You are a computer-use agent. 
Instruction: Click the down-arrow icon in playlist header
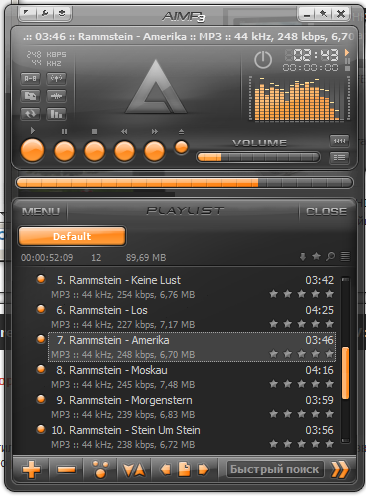coord(303,257)
